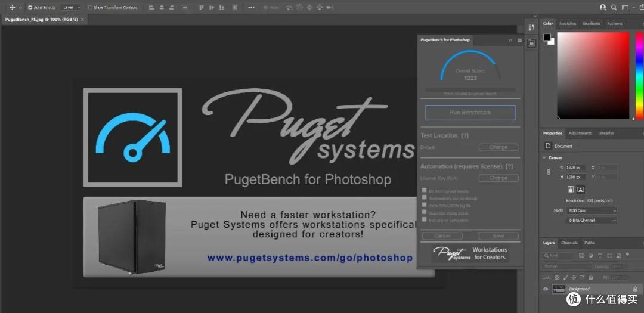Toggle the Write CSV/JSON log file checkbox
This screenshot has width=644, height=313.
[425, 205]
